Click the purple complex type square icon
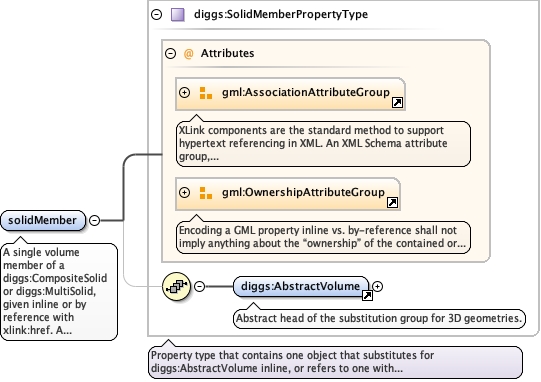 click(178, 15)
